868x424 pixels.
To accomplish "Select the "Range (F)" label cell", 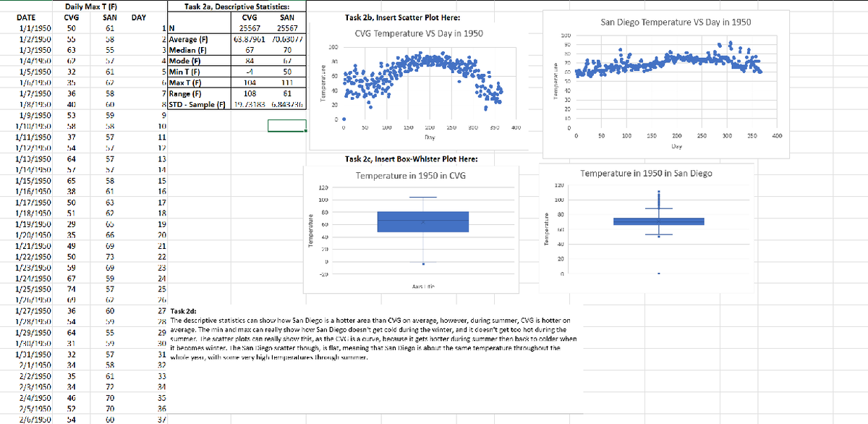I will point(197,93).
